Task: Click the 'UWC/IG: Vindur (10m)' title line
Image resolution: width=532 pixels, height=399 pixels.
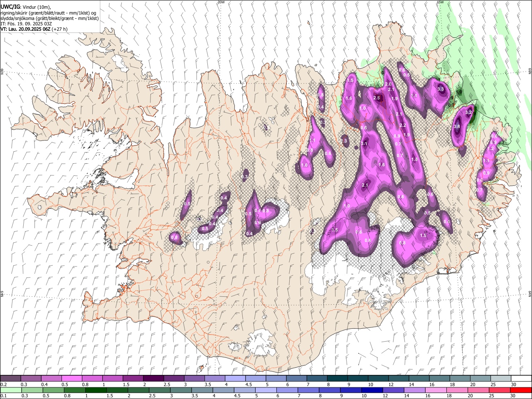Action: pyautogui.click(x=26, y=7)
